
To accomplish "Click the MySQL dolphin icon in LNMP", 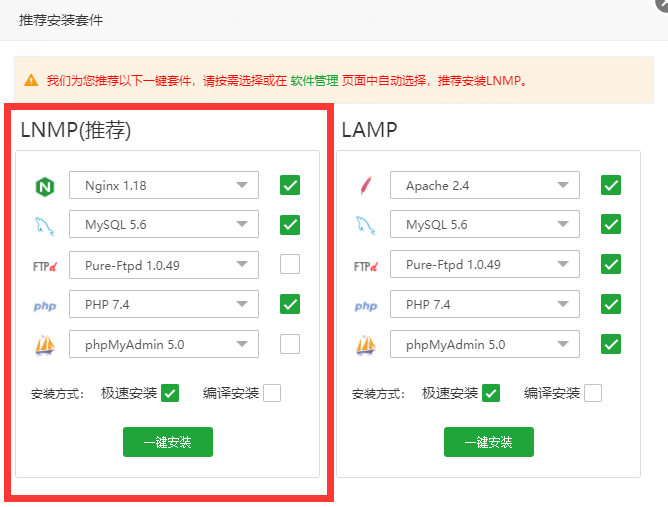I will [45, 226].
